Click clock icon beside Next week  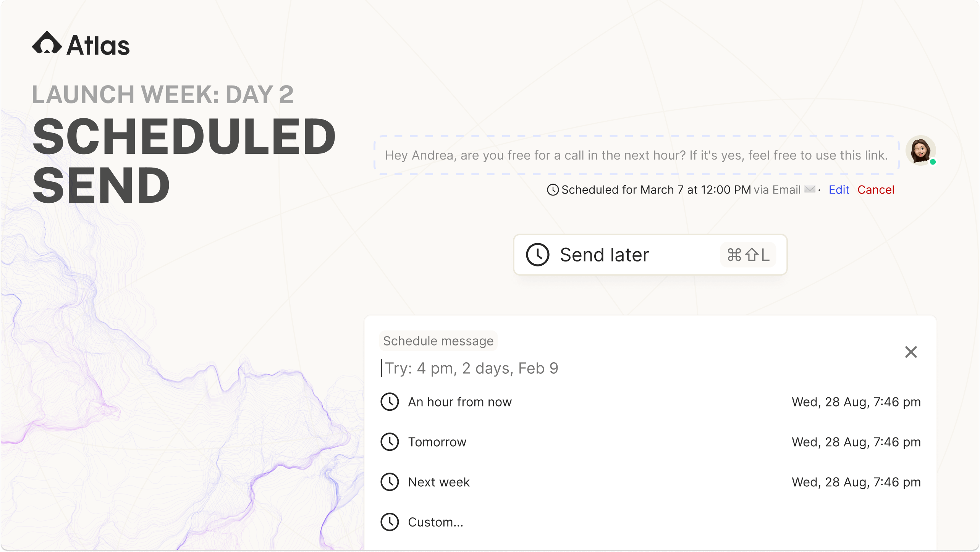390,482
